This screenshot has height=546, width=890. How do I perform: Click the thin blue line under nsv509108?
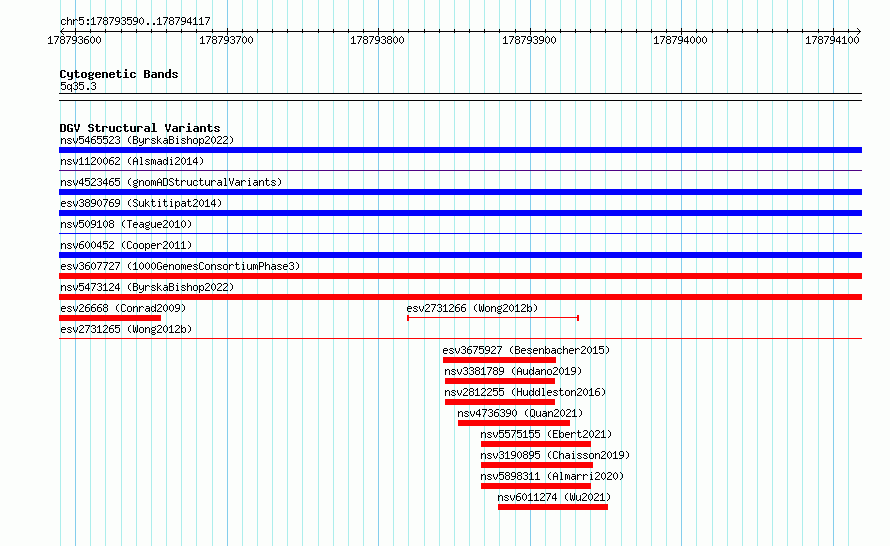click(460, 233)
